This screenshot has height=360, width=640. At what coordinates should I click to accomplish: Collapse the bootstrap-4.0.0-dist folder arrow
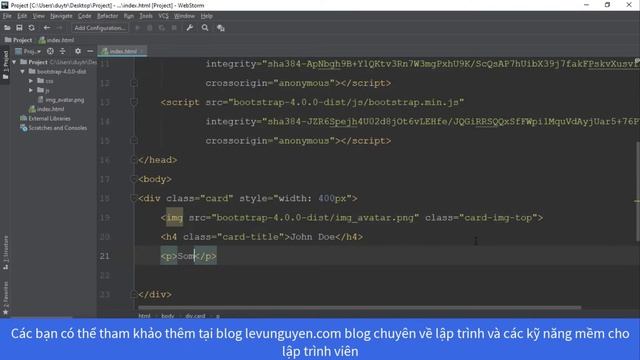(x=22, y=71)
